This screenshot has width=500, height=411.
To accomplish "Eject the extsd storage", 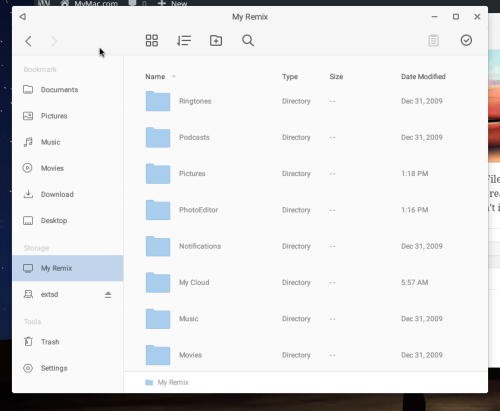I will point(108,295).
